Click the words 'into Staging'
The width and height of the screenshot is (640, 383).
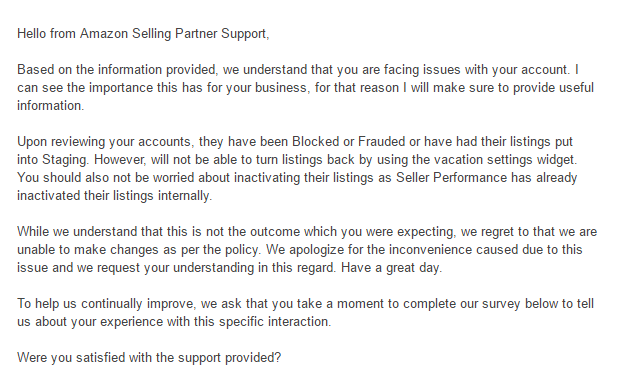point(52,159)
